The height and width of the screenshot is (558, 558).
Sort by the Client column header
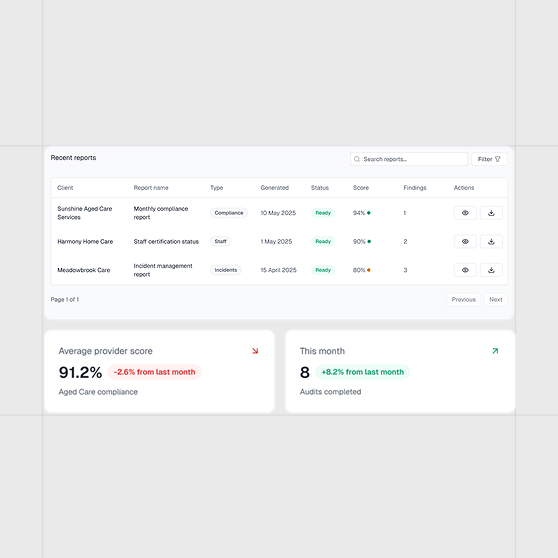point(65,188)
